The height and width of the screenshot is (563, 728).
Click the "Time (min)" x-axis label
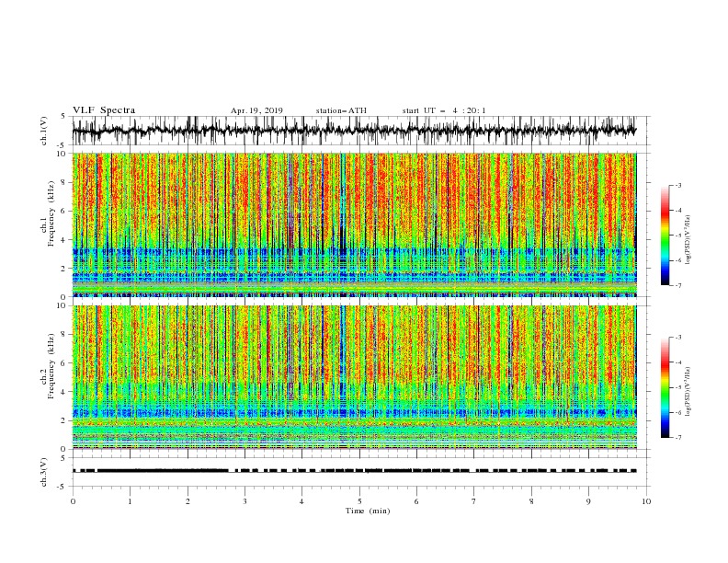[x=368, y=511]
